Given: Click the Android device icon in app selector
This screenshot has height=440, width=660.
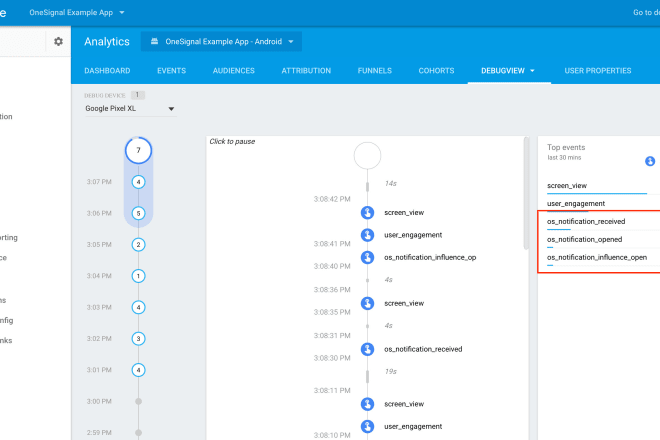Looking at the screenshot, I should click(154, 41).
